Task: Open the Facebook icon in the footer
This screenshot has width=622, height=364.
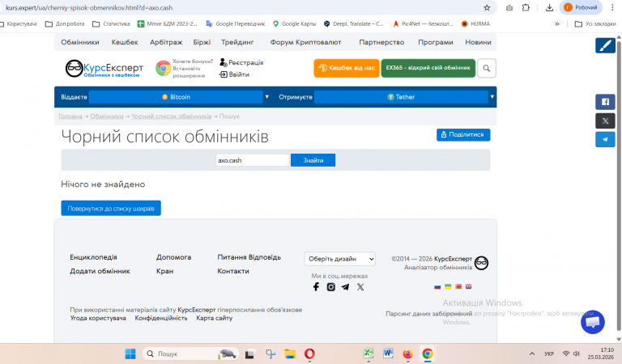Action: coord(316,287)
